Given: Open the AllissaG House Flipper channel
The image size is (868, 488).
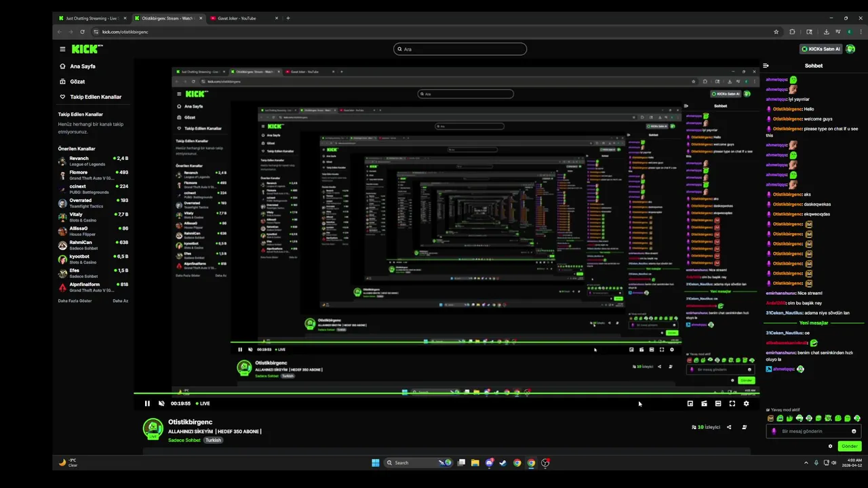Looking at the screenshot, I should tap(93, 231).
